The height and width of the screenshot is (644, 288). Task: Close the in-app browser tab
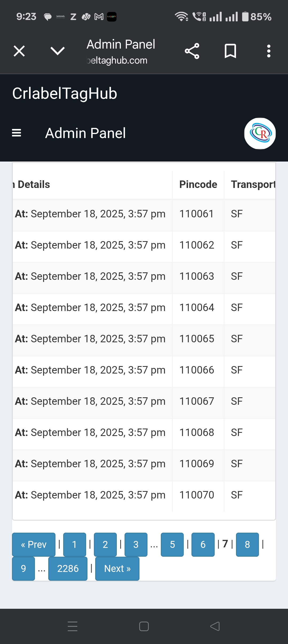click(x=19, y=51)
